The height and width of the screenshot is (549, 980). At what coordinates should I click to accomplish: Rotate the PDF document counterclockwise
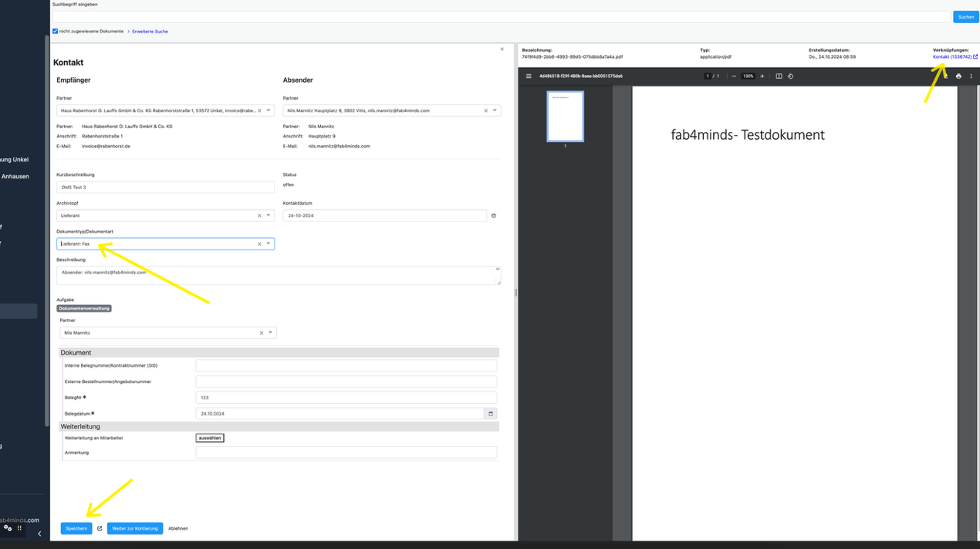click(x=790, y=76)
